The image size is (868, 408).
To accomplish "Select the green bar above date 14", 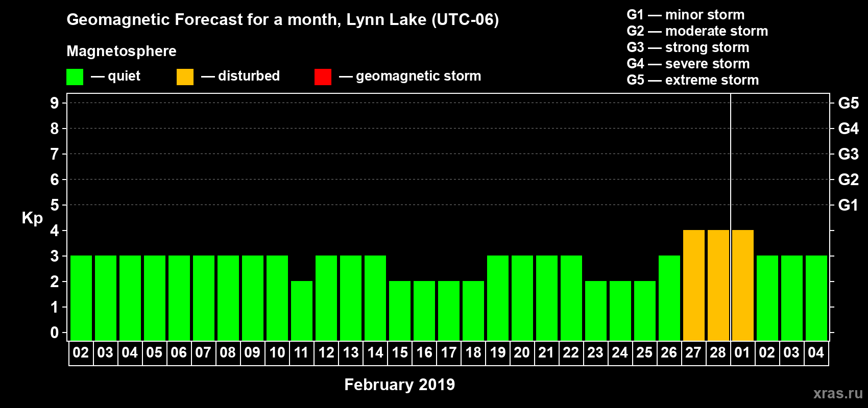I will (x=375, y=298).
